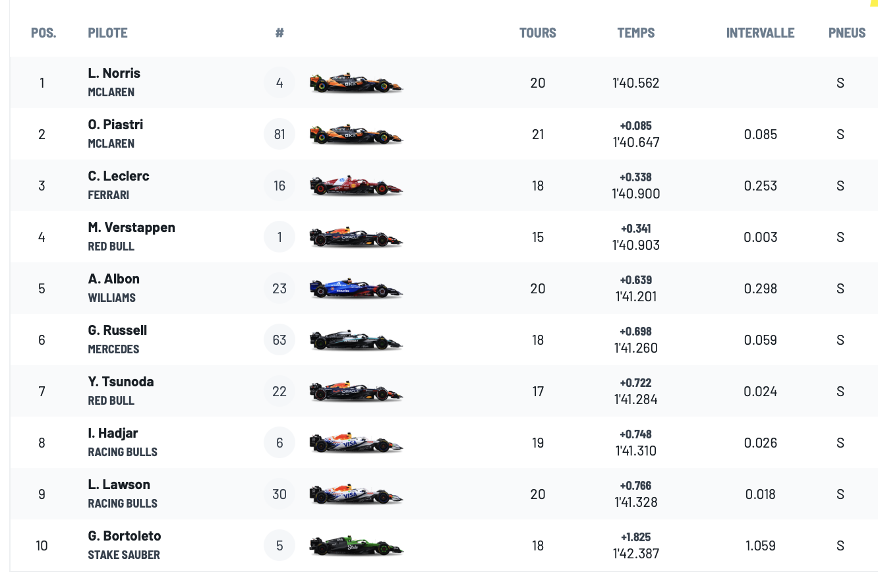Image resolution: width=878 pixels, height=588 pixels.
Task: Click Y. Tsunoda driver name
Action: [121, 382]
